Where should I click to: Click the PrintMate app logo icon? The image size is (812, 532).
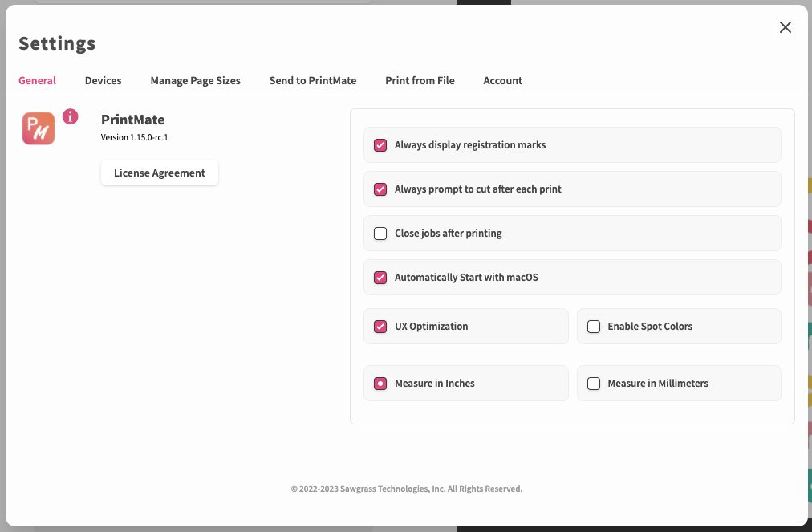coord(39,128)
